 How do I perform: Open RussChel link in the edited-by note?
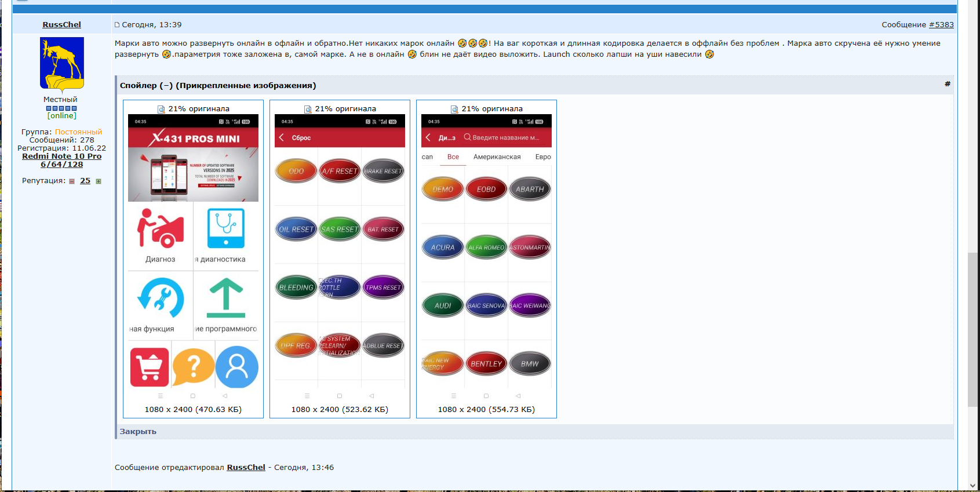(246, 467)
